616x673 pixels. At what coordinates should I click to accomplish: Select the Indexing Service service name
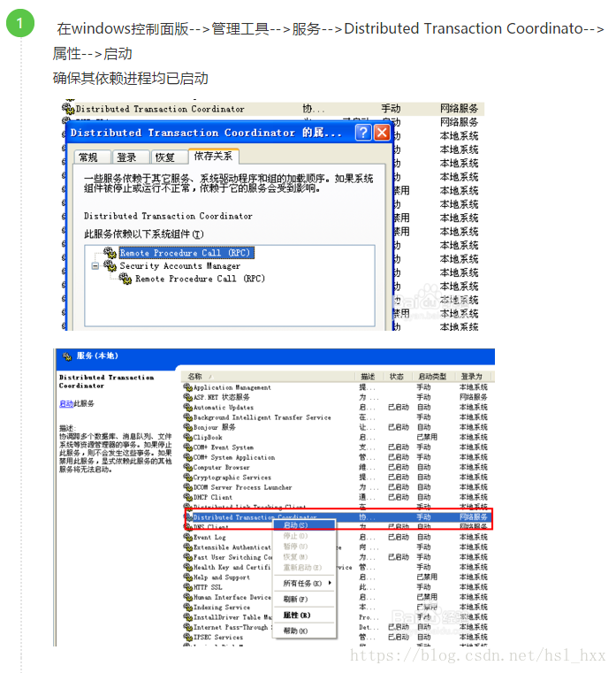(221, 608)
